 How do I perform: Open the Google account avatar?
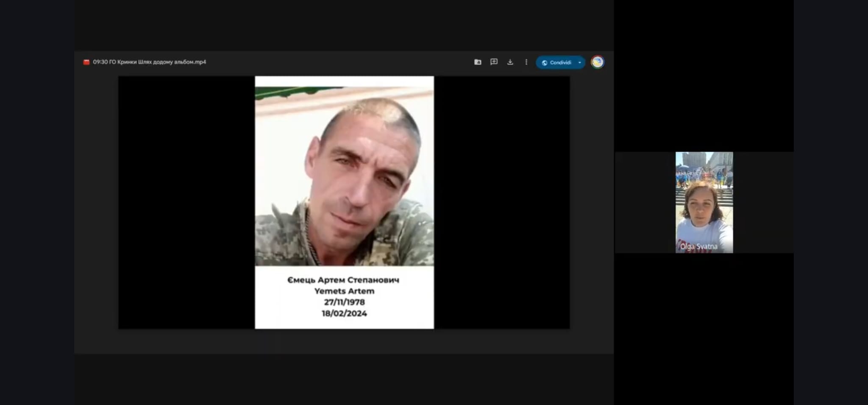coord(597,62)
